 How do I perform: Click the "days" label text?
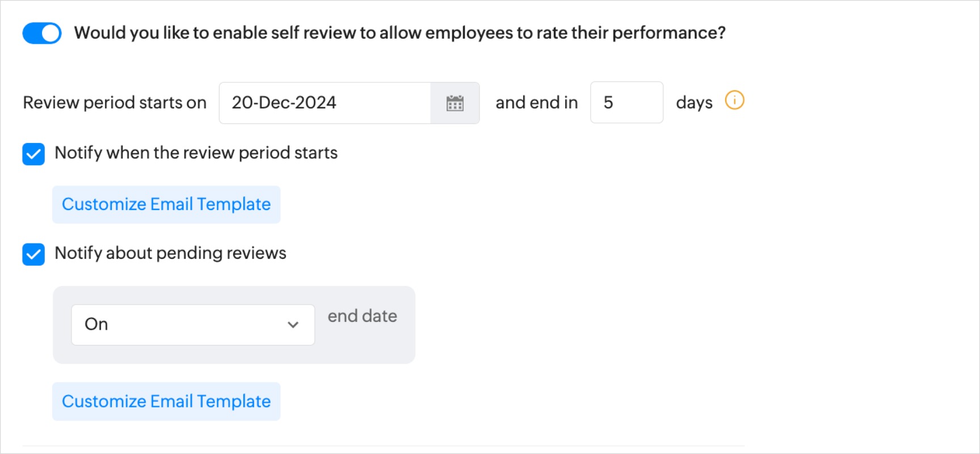click(x=694, y=103)
